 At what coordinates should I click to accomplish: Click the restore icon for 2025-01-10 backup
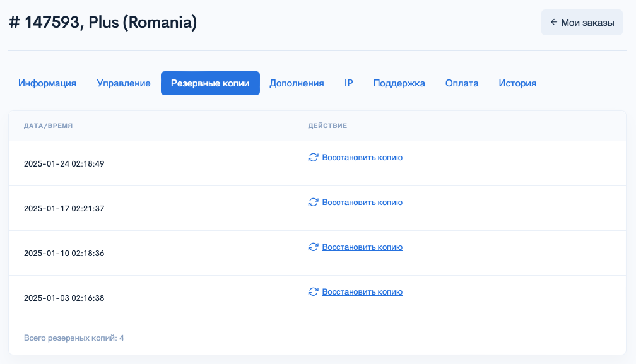tap(313, 247)
